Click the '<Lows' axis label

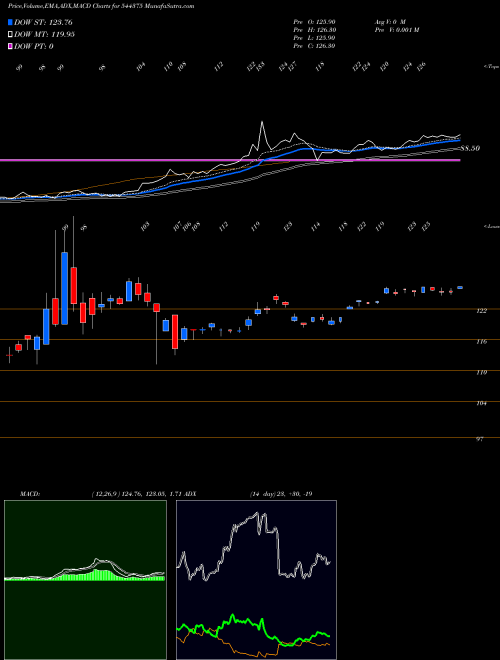click(491, 226)
